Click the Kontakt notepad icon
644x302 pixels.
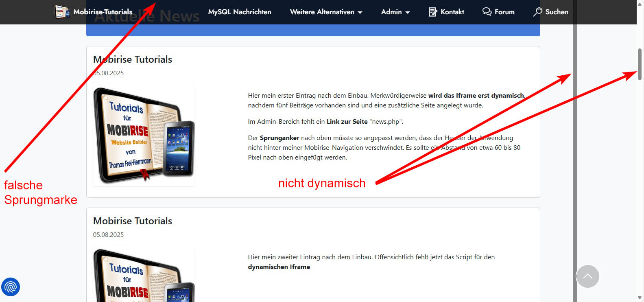(433, 12)
